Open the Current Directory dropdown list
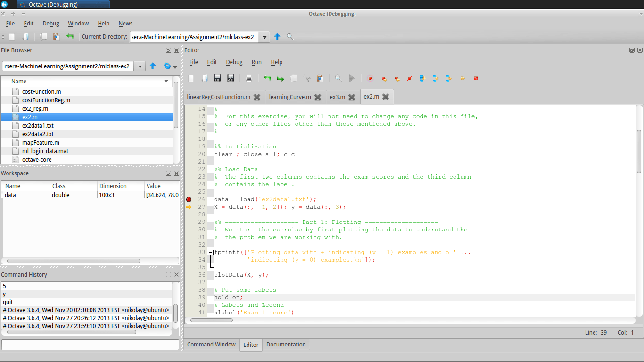Image resolution: width=644 pixels, height=362 pixels. 264,36
